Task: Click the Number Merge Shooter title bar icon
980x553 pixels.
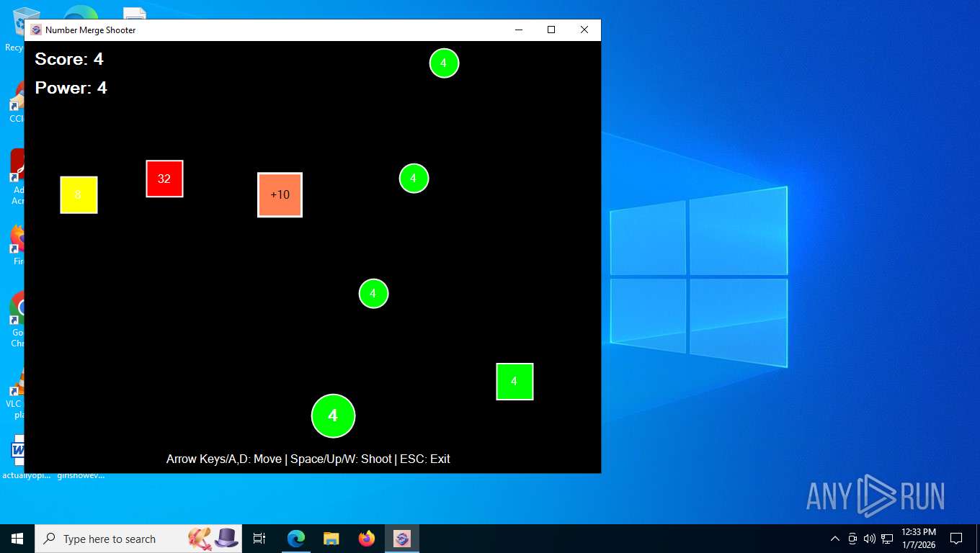Action: (36, 30)
